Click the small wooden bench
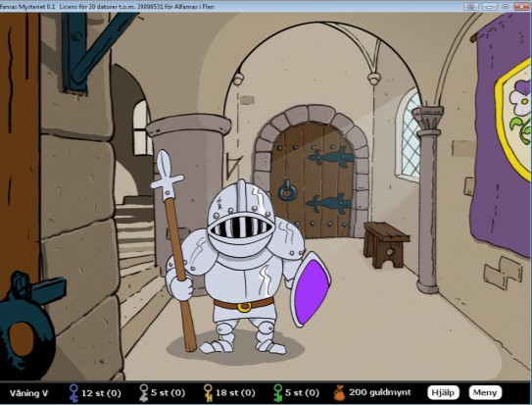This screenshot has height=405, width=532. coord(386,244)
